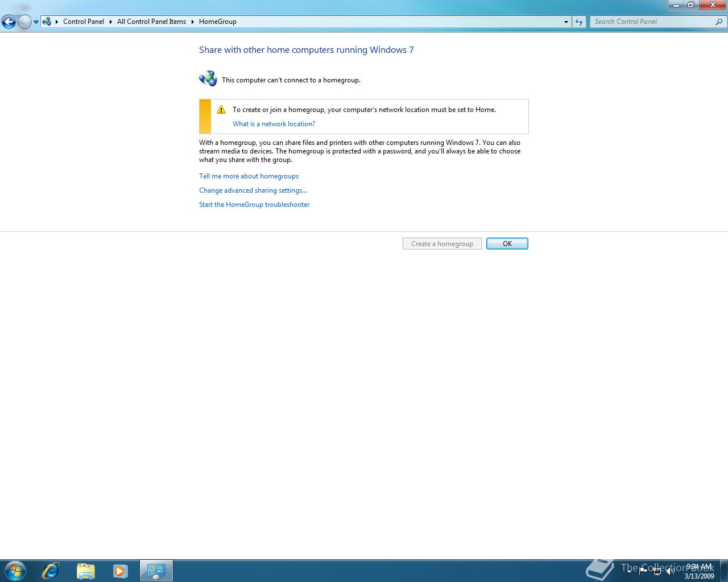Open 'Change advanced sharing settings...' link
Image resolution: width=728 pixels, height=582 pixels.
(253, 190)
